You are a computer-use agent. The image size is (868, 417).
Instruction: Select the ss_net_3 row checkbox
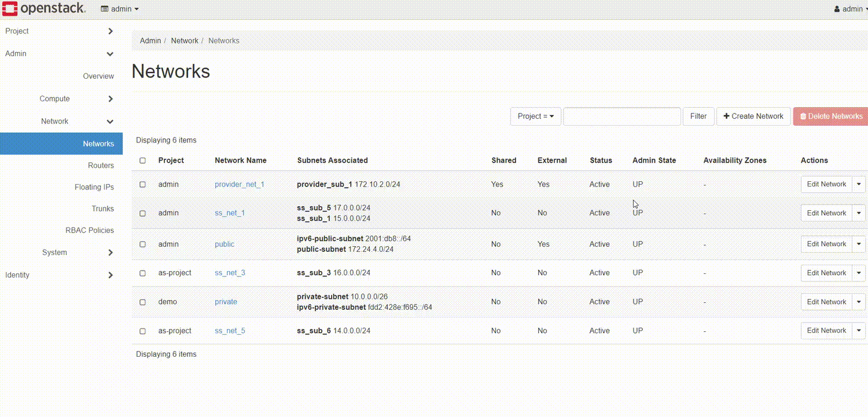143,273
